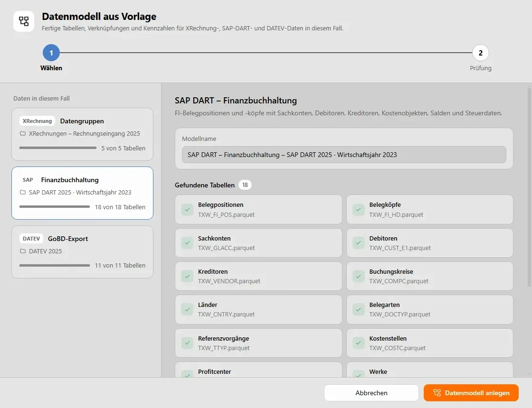532x408 pixels.
Task: Click the icon inside Datenmodell anlegen button
Action: (437, 393)
